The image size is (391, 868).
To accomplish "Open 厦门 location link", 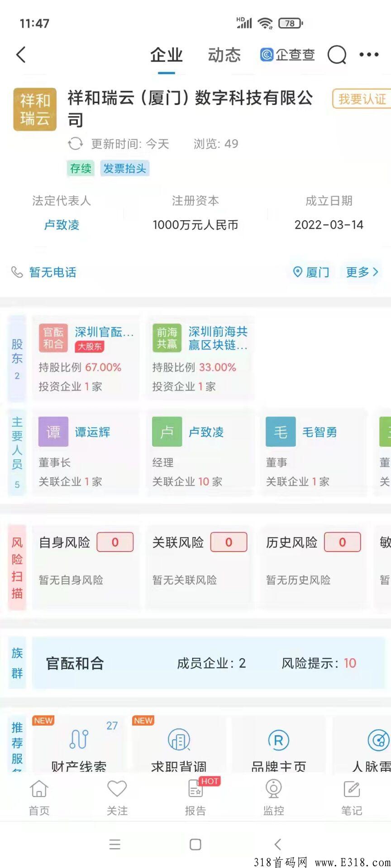I will coord(311,272).
